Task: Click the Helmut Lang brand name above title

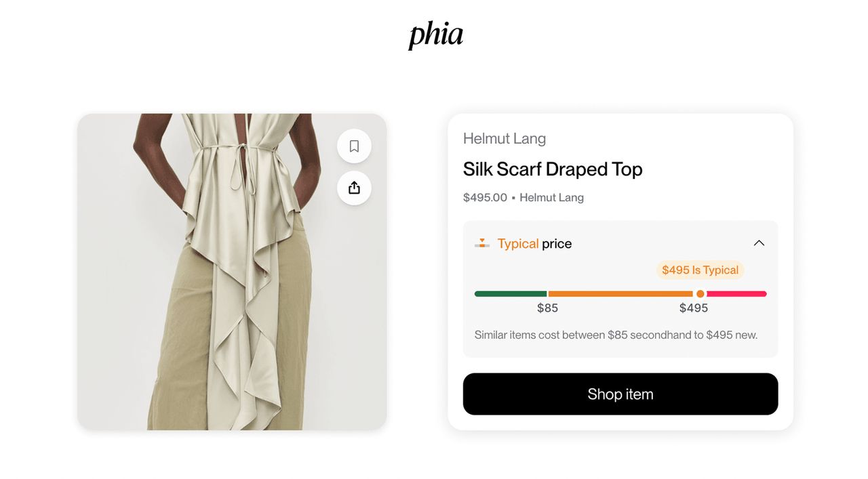Action: point(504,139)
